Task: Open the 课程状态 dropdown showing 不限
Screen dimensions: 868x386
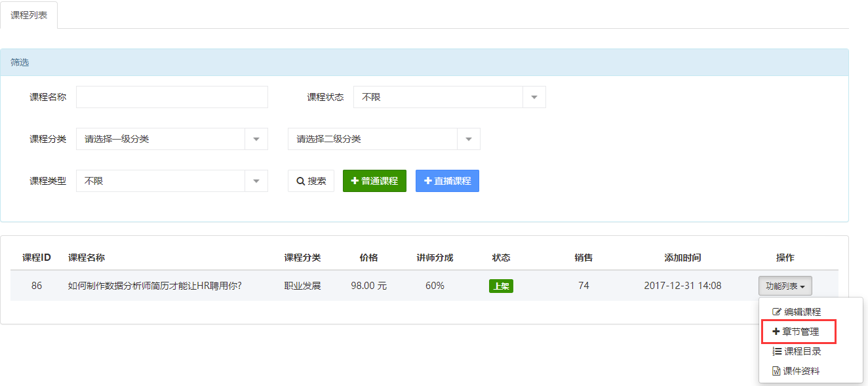Action: 449,97
